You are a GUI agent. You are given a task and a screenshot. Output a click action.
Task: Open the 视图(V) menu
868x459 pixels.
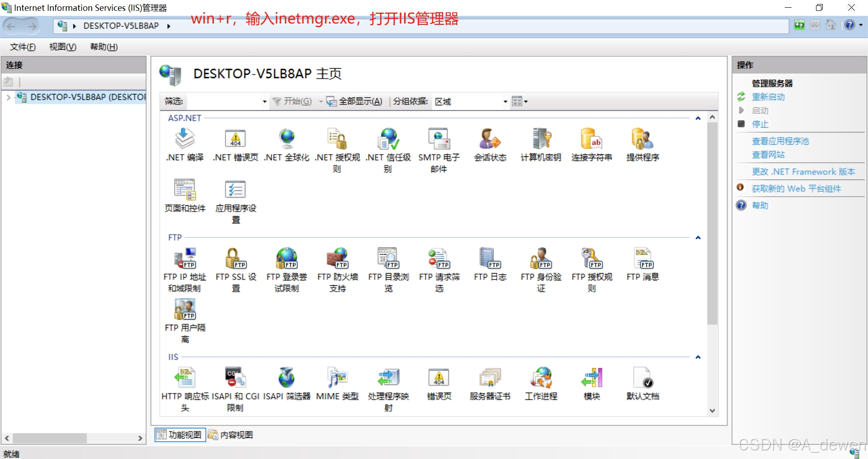(62, 47)
